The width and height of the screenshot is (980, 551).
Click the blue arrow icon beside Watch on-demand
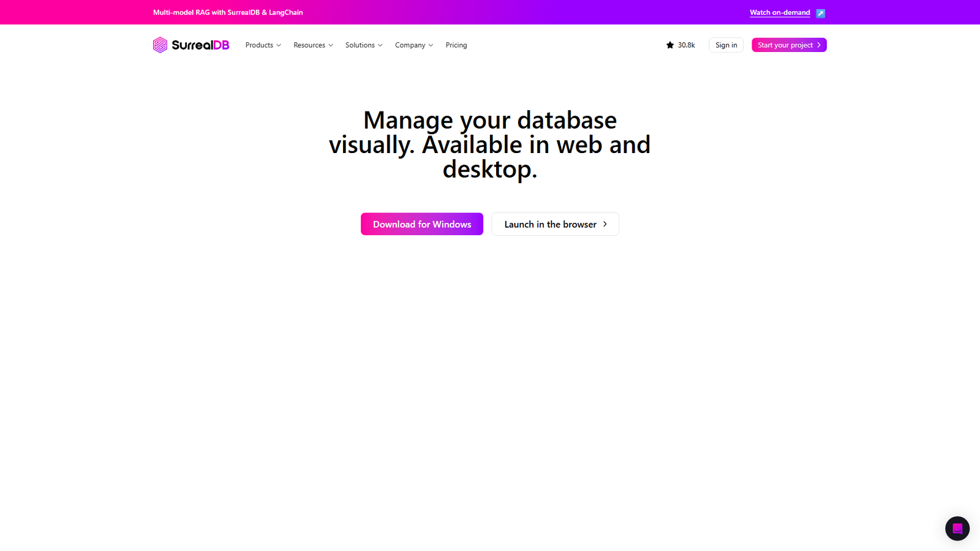pyautogui.click(x=820, y=13)
